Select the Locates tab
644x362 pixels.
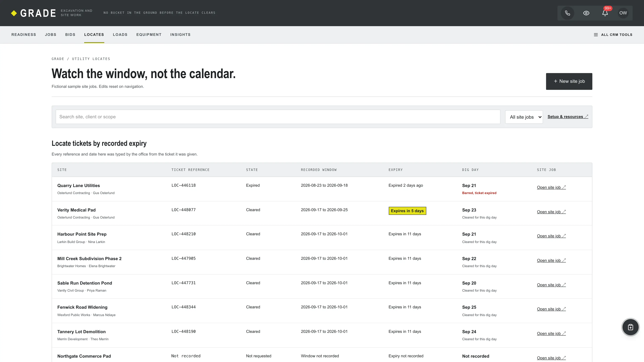tap(94, 35)
